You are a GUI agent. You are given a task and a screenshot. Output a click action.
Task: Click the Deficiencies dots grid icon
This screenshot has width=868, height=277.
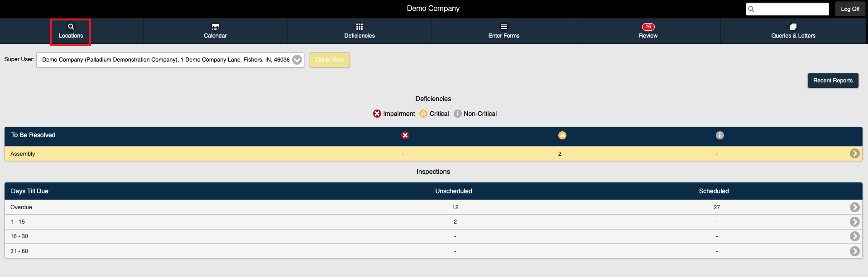[360, 27]
